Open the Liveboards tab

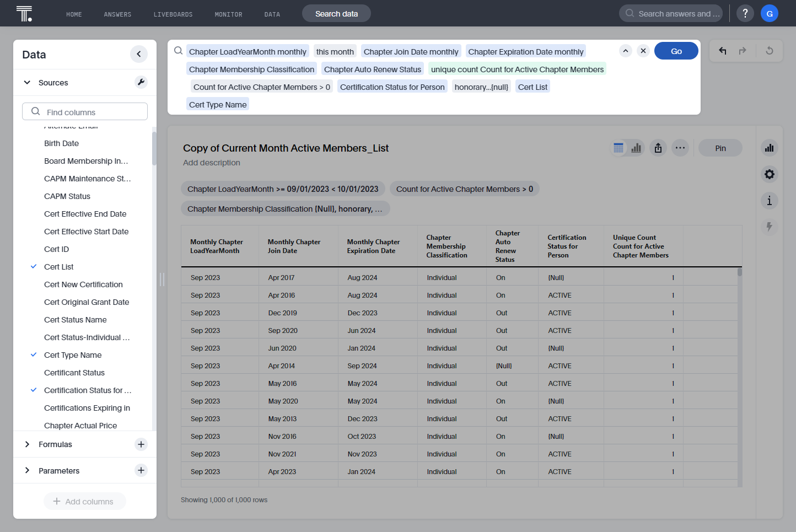tap(173, 14)
